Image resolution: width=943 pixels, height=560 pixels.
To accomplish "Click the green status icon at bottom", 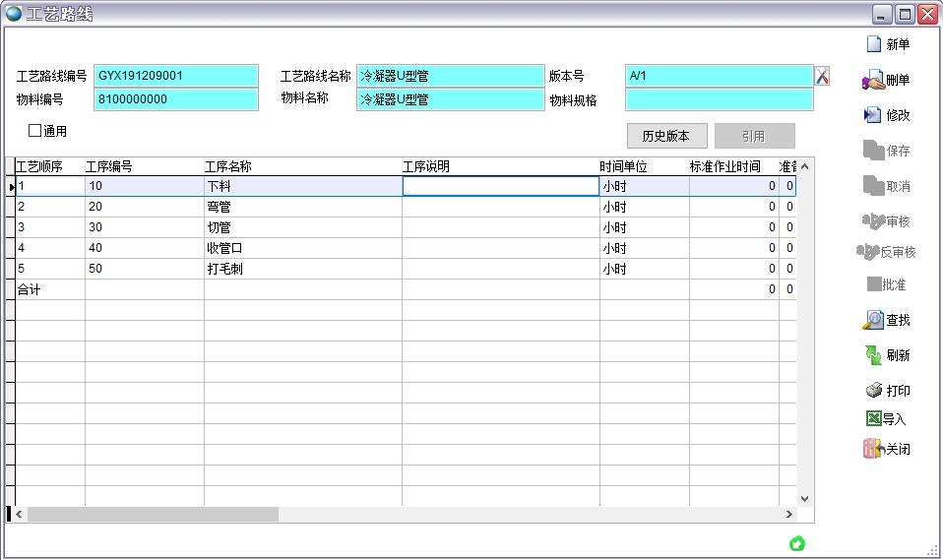I will (x=797, y=543).
